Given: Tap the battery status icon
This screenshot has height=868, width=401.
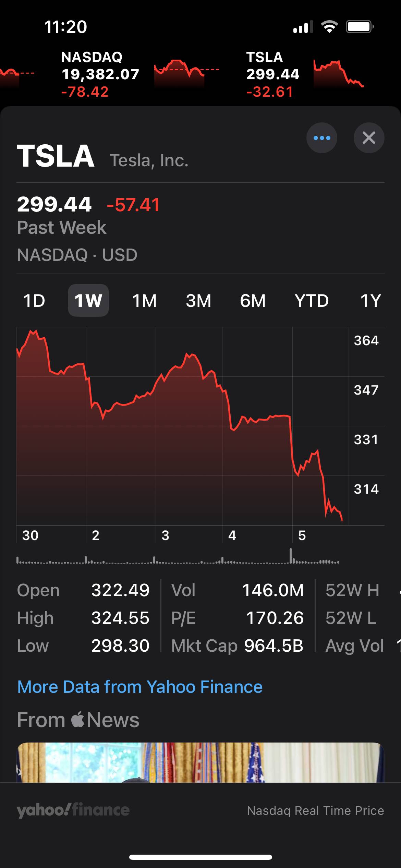Looking at the screenshot, I should (359, 27).
